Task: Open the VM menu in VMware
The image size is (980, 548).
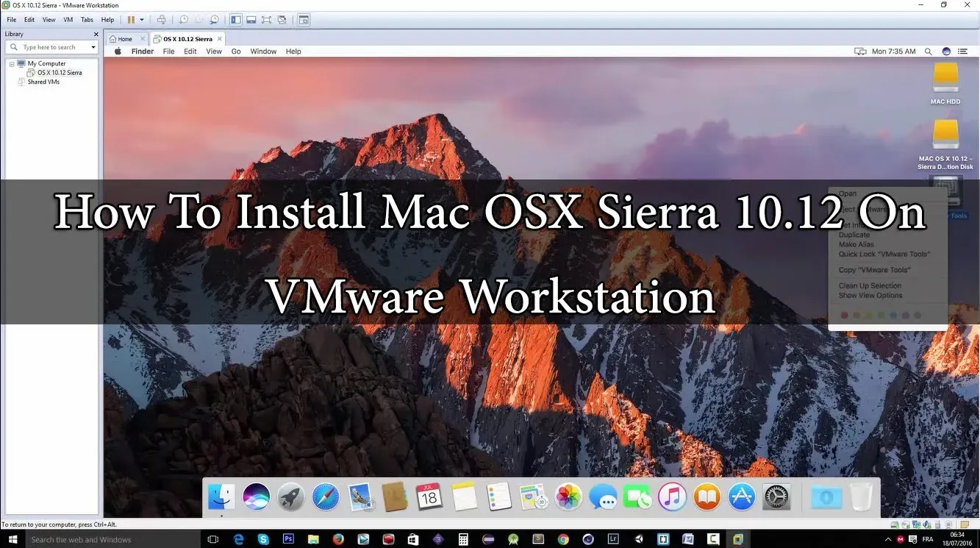Action: [68, 20]
